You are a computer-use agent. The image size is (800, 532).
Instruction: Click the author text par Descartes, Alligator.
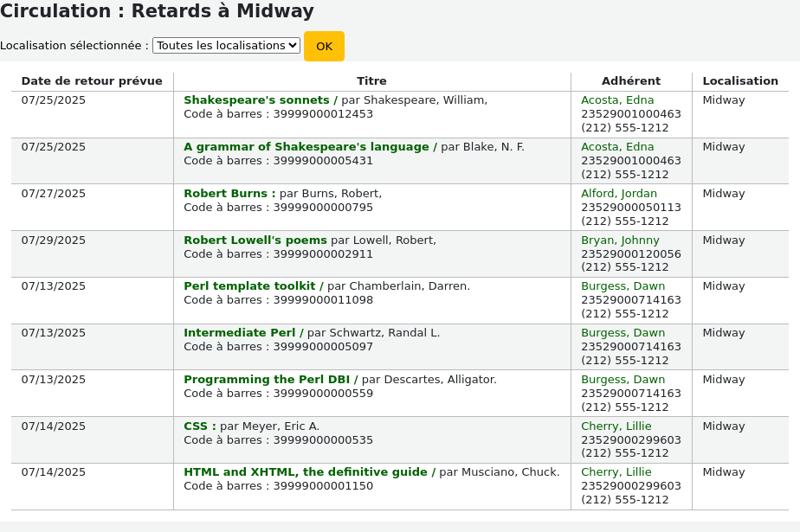pyautogui.click(x=429, y=380)
